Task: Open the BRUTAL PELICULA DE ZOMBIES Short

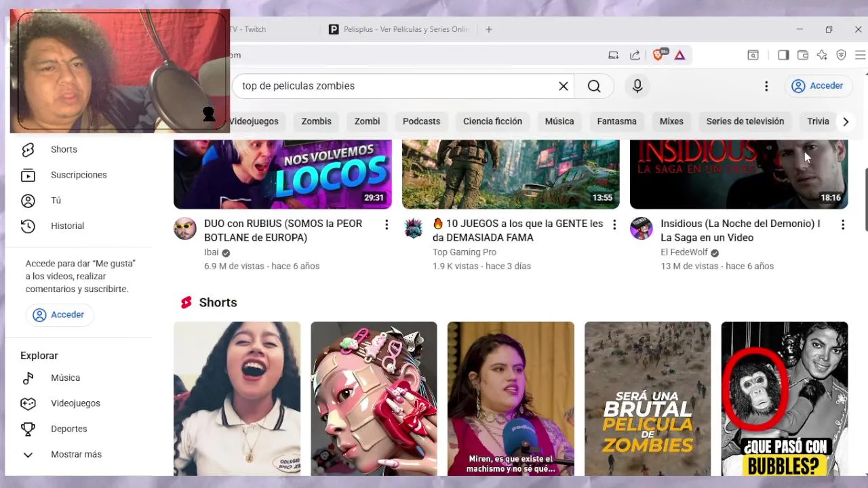Action: tap(648, 399)
